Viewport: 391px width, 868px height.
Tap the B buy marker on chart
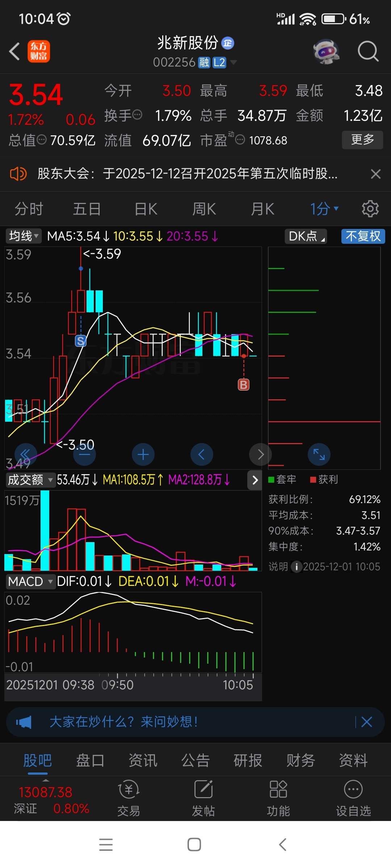(244, 385)
